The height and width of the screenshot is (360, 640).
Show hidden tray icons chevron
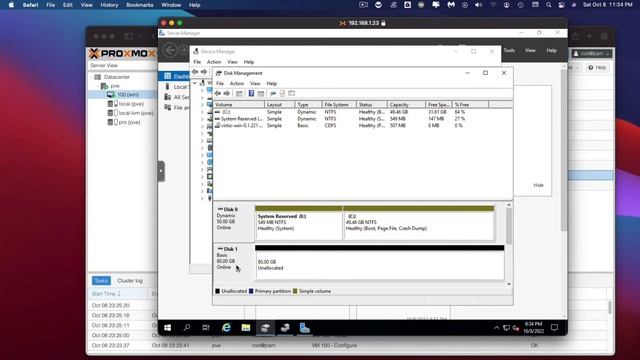click(x=496, y=328)
